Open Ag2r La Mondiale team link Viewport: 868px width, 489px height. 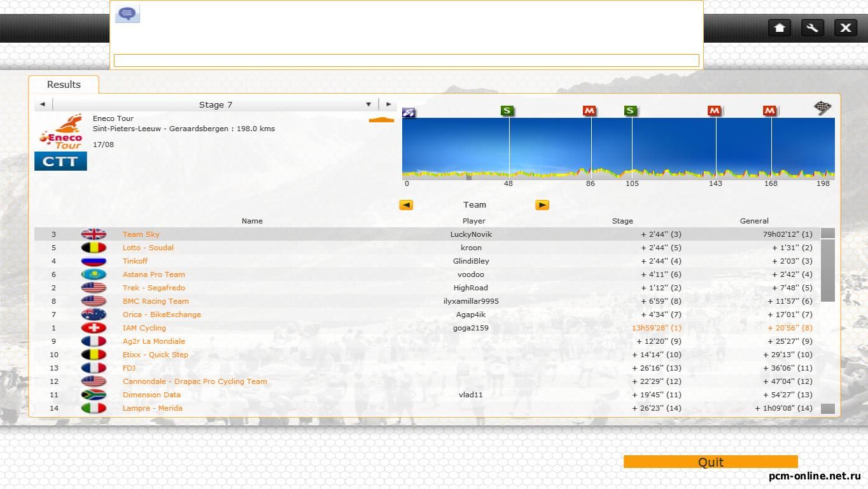point(154,341)
